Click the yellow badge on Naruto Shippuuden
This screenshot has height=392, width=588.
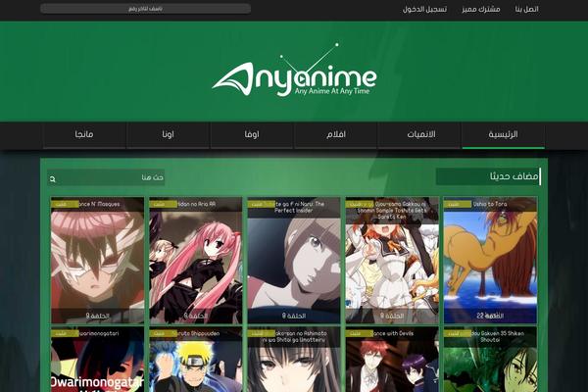click(x=163, y=333)
